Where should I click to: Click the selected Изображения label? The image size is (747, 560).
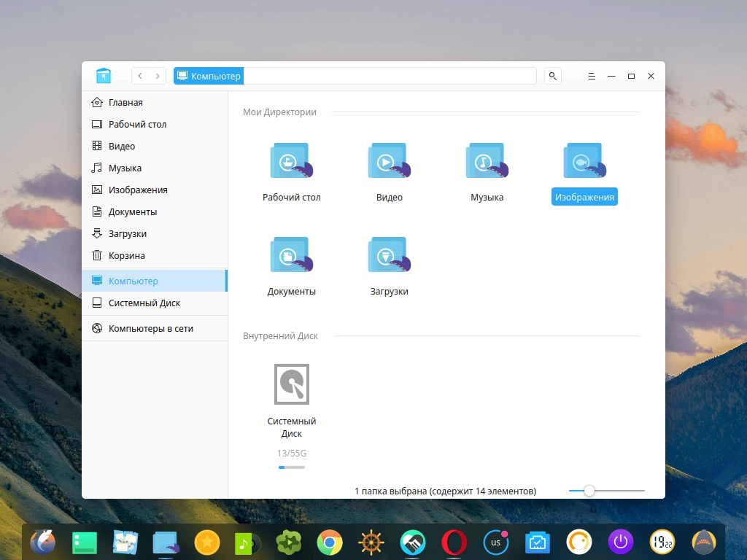(584, 197)
